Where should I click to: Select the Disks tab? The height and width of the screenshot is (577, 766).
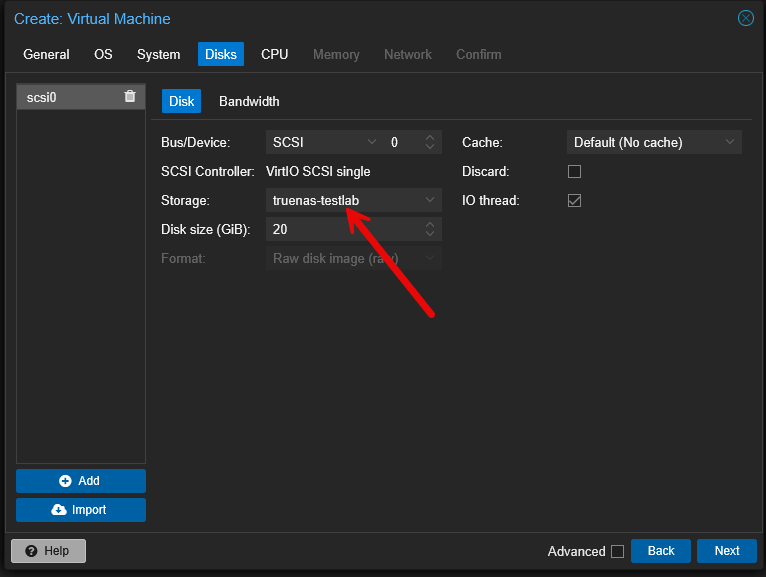[x=221, y=54]
